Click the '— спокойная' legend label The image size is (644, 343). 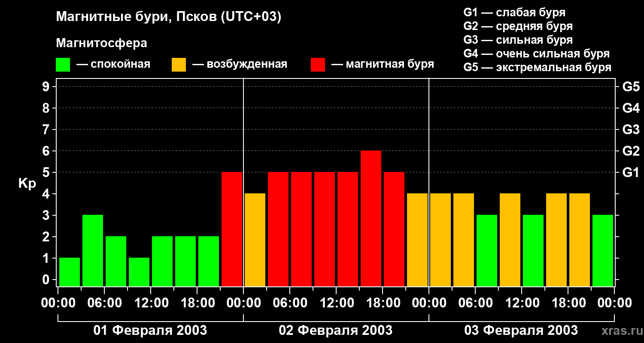(113, 64)
